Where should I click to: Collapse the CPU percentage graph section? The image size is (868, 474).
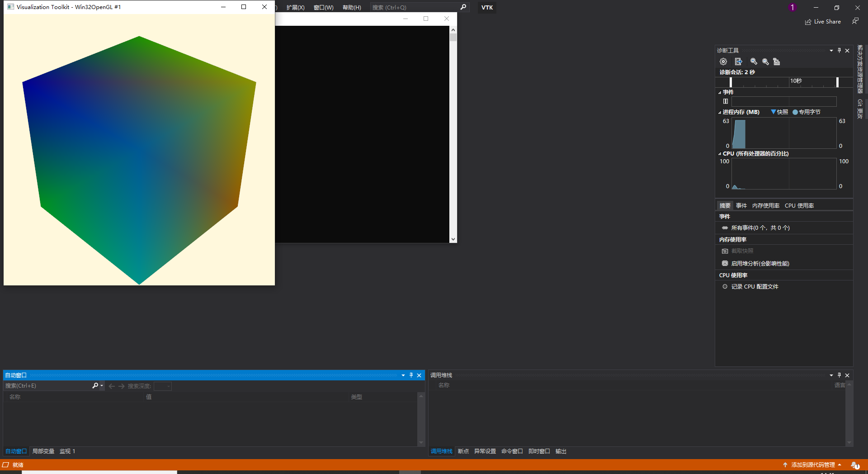[720, 154]
